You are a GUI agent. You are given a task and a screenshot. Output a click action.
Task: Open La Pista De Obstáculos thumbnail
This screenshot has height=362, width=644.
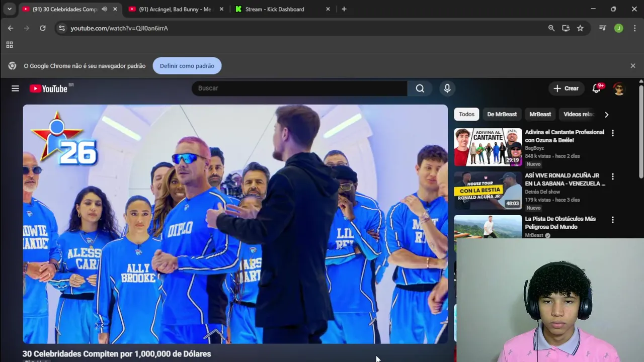pos(488,226)
